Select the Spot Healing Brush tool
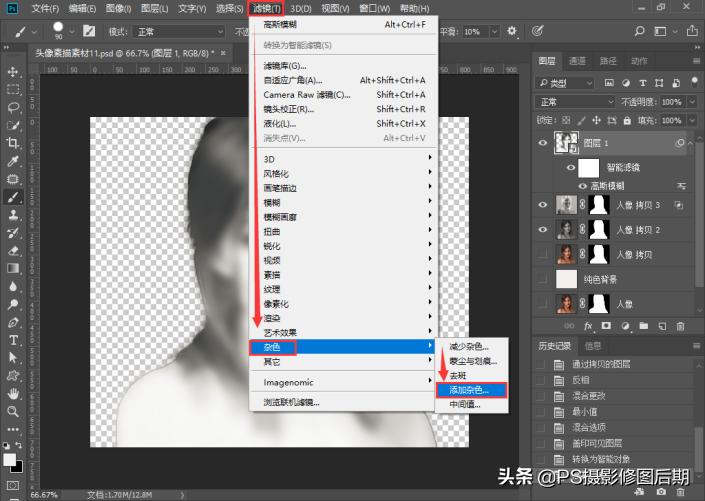 (x=13, y=179)
